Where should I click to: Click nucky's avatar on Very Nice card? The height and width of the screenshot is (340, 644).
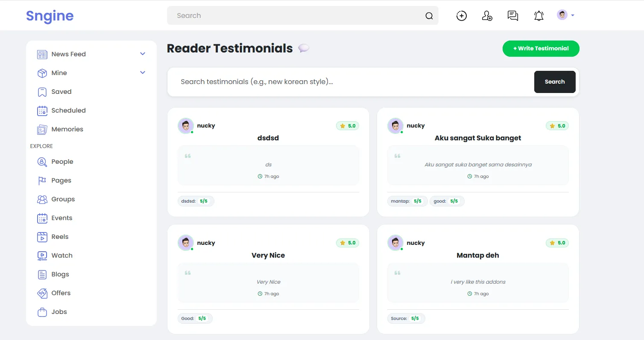185,243
